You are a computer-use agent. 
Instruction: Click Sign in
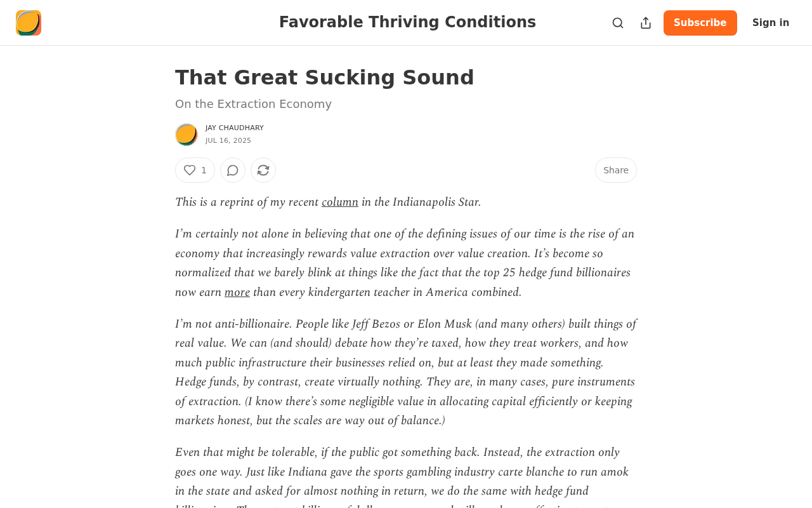(x=771, y=23)
